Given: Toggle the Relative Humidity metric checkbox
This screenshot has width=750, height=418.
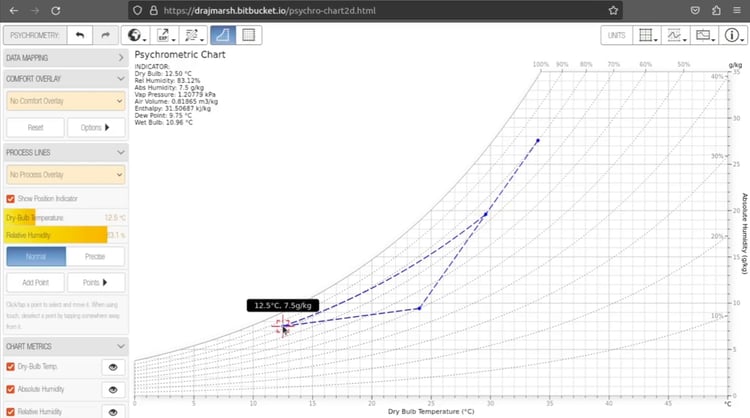Looking at the screenshot, I should 11,412.
